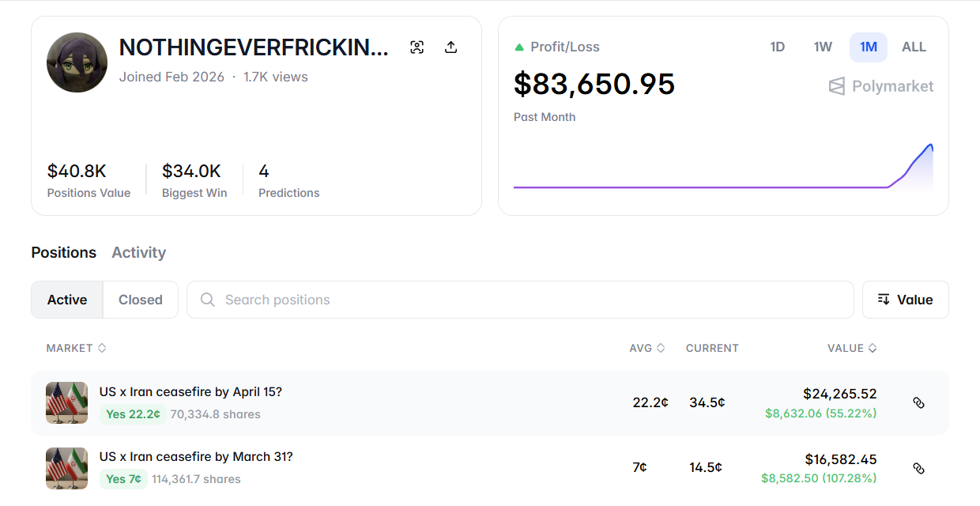The height and width of the screenshot is (506, 980).
Task: Click the green Profit/Loss triangle indicator
Action: pos(519,47)
